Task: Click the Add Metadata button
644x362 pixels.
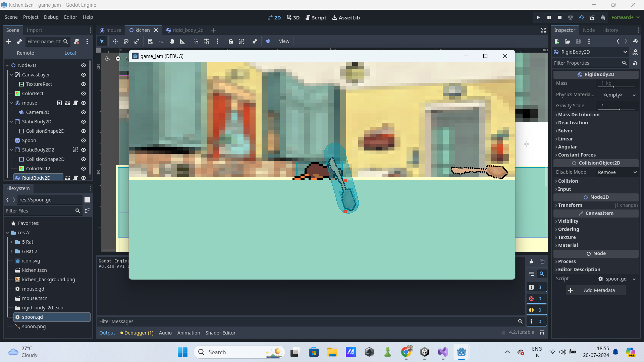Action: tap(596, 290)
